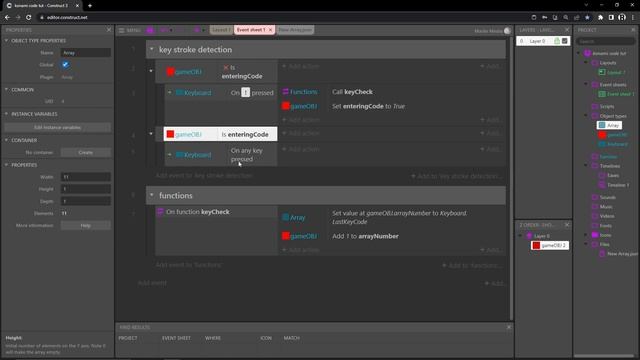Collapse the key stroke detection group
Viewport: 640px width, 360px height.
point(151,49)
